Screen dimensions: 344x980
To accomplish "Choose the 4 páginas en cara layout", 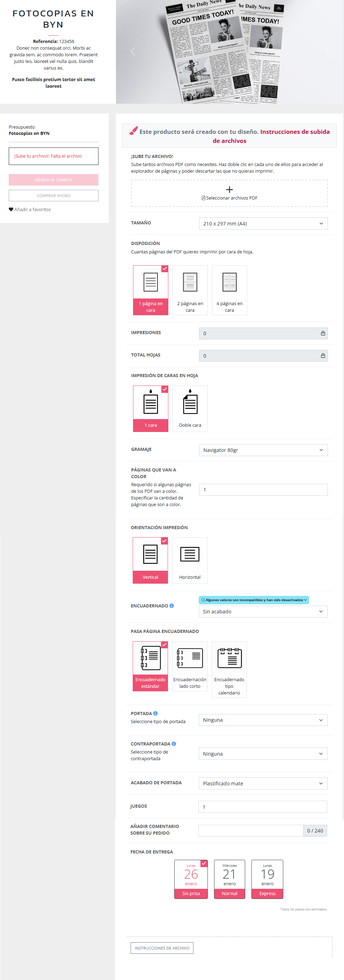I will point(229,290).
